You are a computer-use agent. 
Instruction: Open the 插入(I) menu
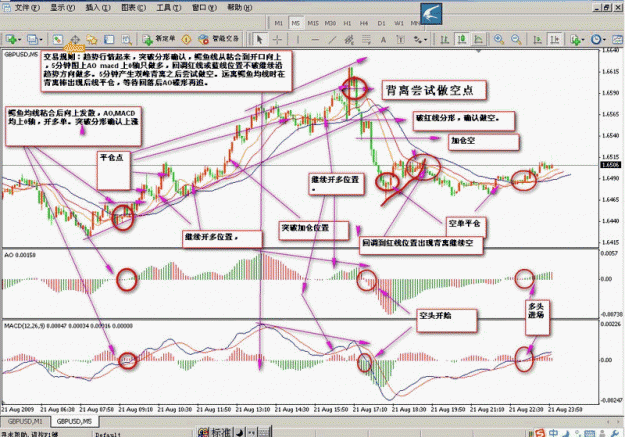[98, 8]
